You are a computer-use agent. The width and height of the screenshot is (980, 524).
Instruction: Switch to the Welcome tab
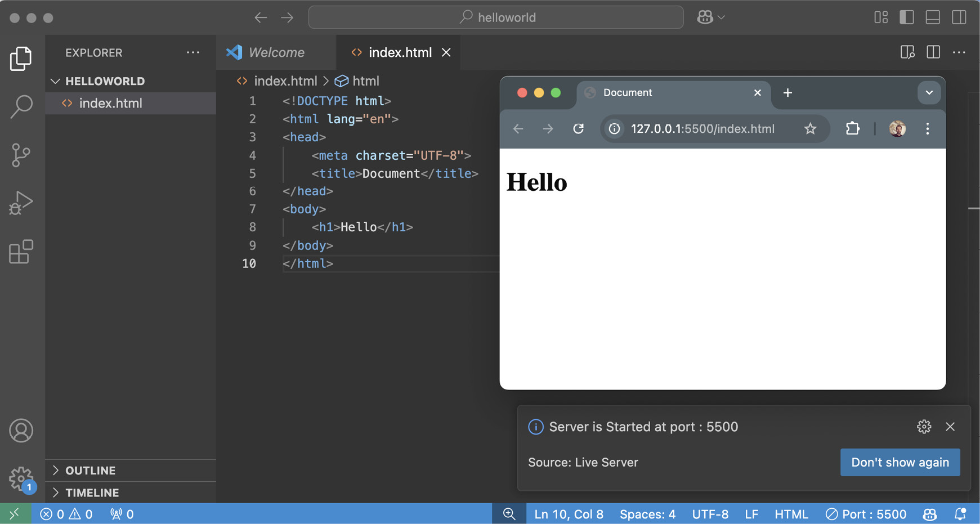[276, 52]
